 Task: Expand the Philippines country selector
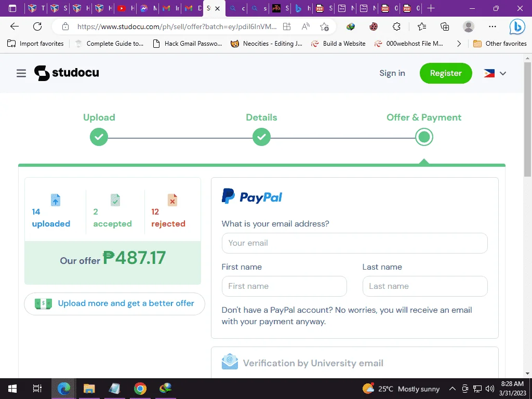pos(495,73)
